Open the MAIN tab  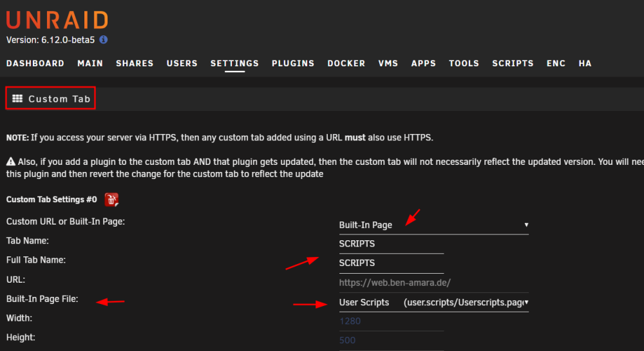point(90,63)
